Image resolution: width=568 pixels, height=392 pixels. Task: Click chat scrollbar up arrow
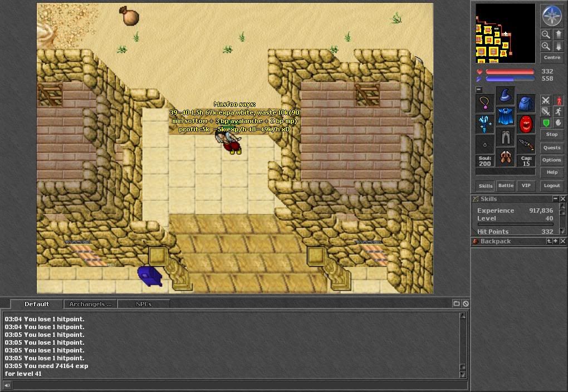[x=463, y=316]
